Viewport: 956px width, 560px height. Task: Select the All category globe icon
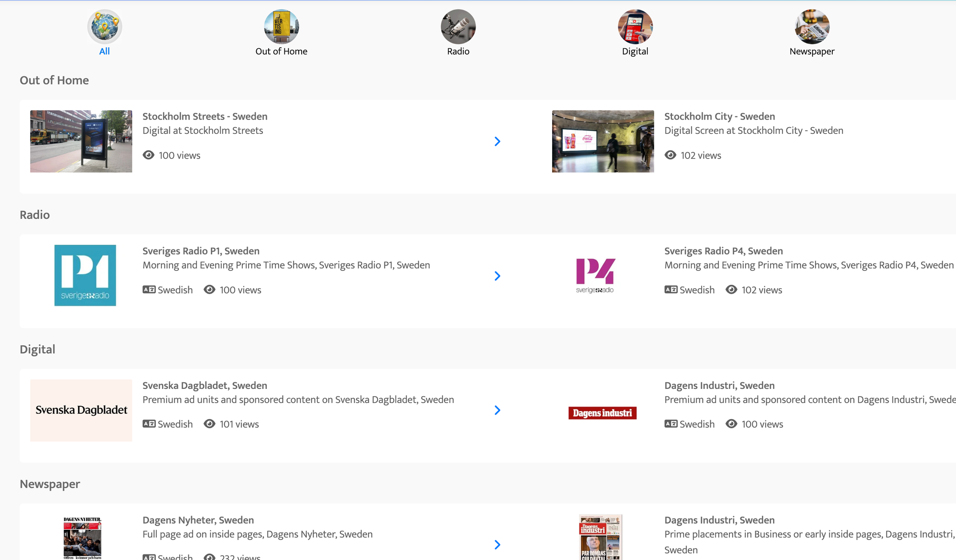[105, 27]
